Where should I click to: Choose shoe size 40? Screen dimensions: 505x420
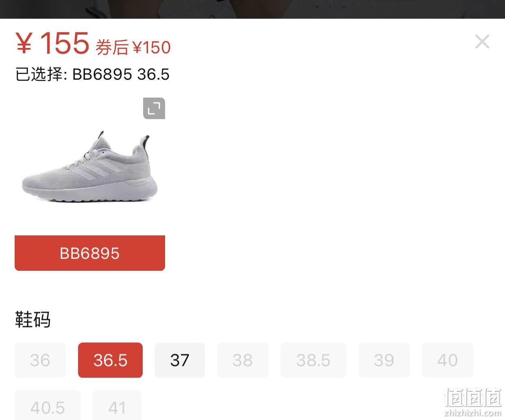coord(448,360)
